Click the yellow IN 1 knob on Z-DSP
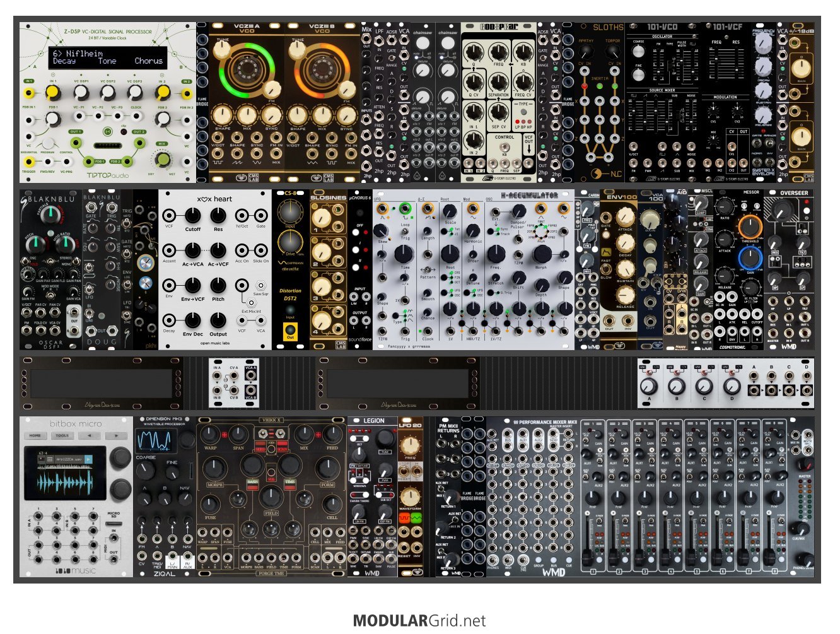Image resolution: width=840 pixels, height=634 pixels. tap(53, 93)
